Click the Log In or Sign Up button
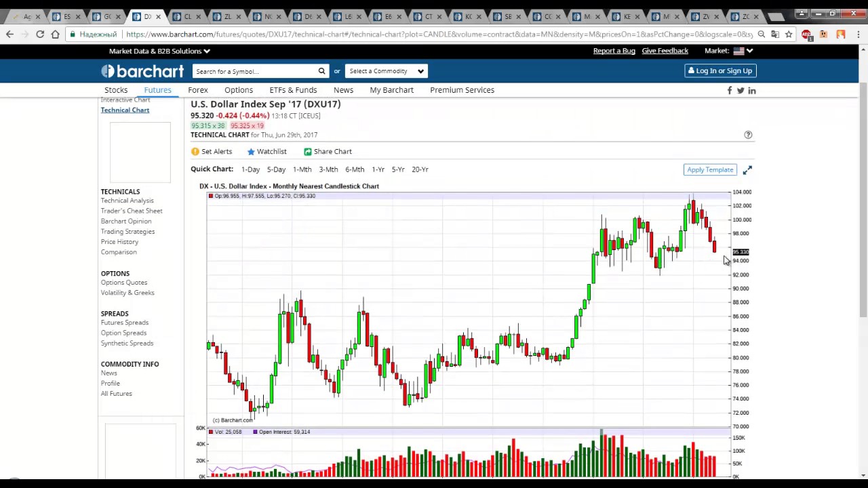The image size is (868, 488). 720,70
